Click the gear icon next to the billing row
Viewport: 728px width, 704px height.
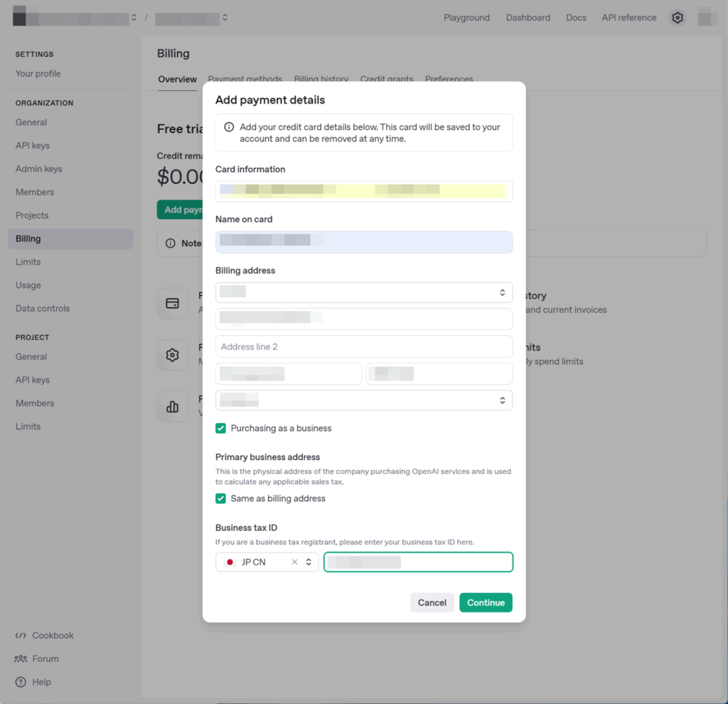click(x=171, y=355)
